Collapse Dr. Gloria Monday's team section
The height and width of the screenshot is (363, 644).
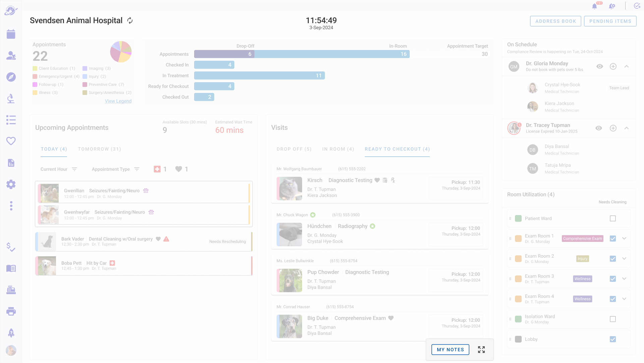(627, 66)
